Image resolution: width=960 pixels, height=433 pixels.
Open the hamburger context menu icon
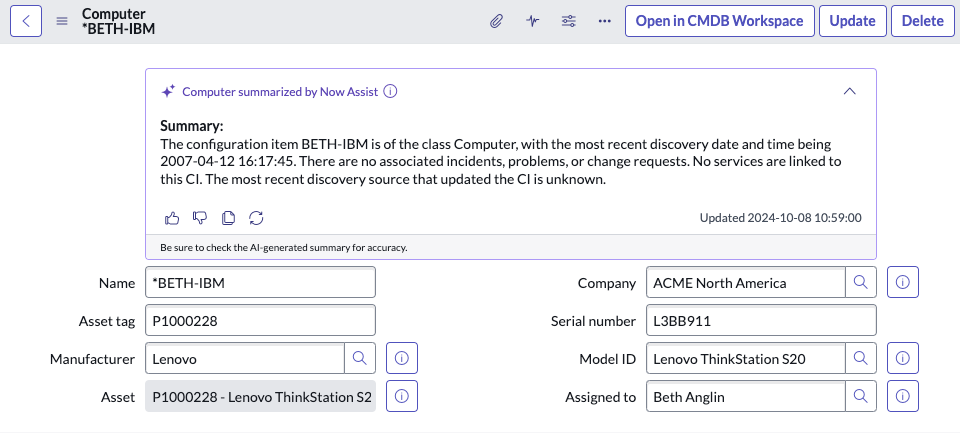(62, 21)
